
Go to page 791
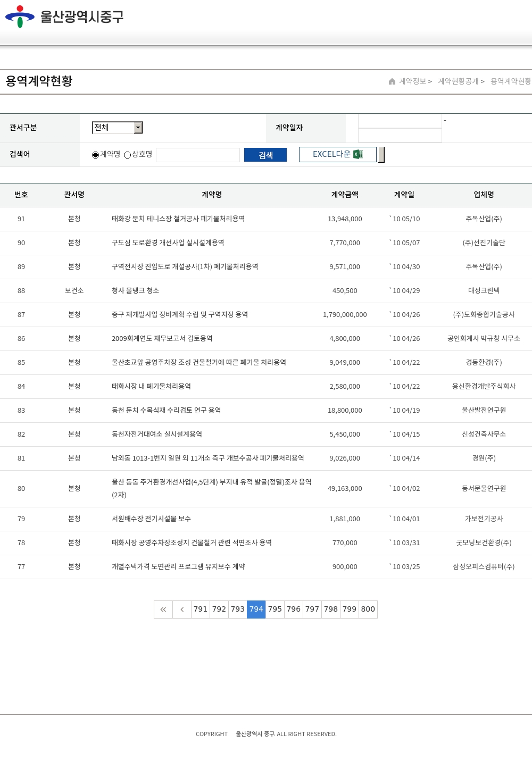coord(201,610)
